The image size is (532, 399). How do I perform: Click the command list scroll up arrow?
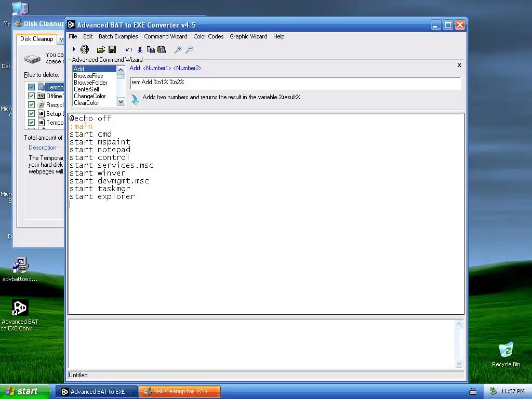click(x=121, y=70)
